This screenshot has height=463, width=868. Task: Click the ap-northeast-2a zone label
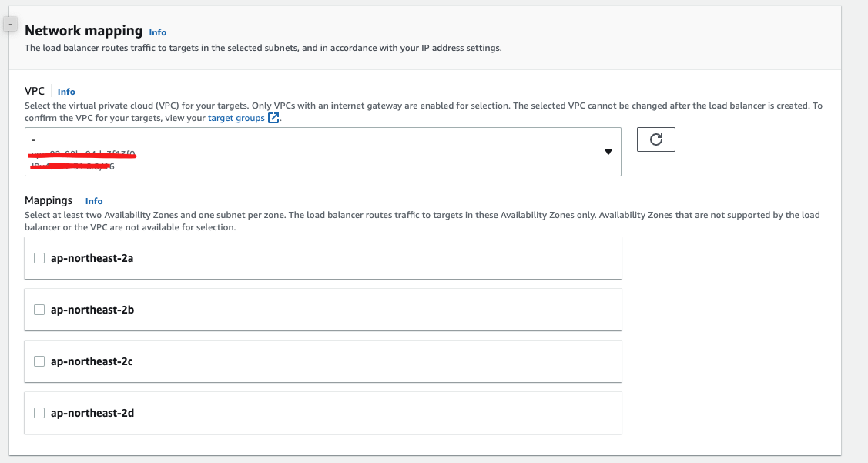[x=92, y=258]
